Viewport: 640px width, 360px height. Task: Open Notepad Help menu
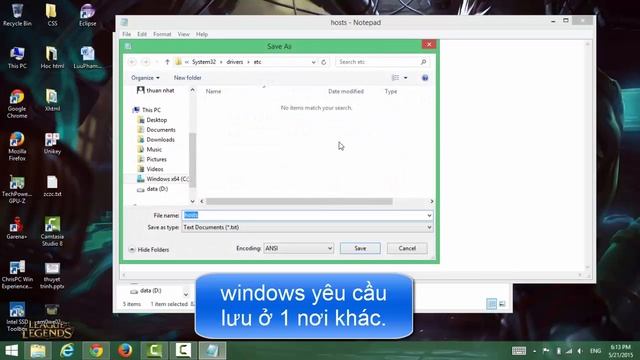coord(202,34)
